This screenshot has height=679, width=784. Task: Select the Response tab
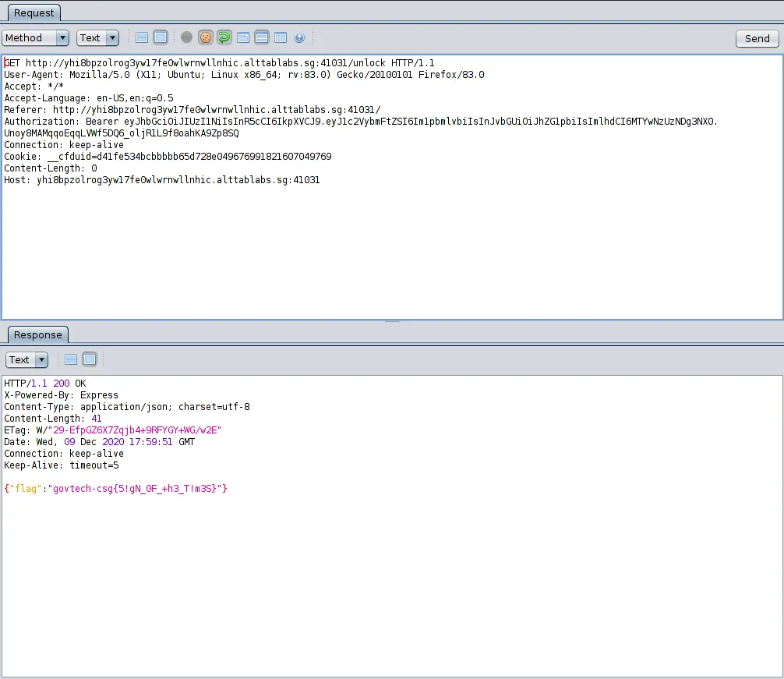(x=37, y=334)
